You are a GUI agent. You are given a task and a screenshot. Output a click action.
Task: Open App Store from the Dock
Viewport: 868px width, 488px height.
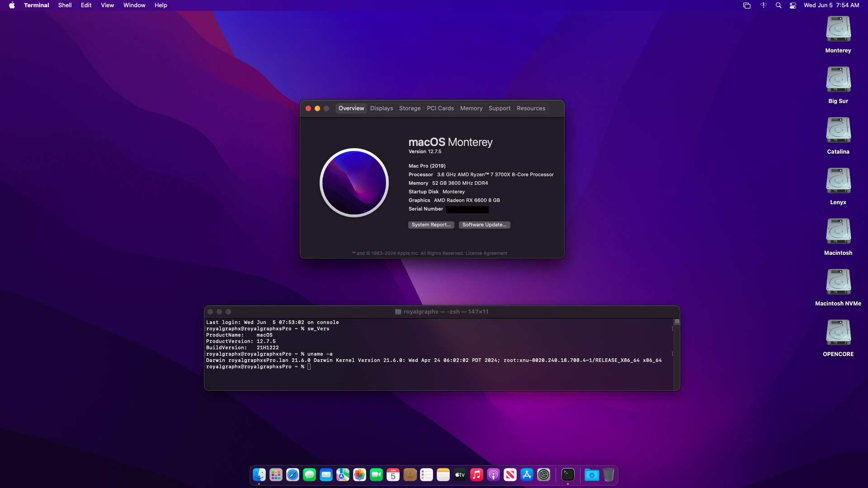(527, 475)
